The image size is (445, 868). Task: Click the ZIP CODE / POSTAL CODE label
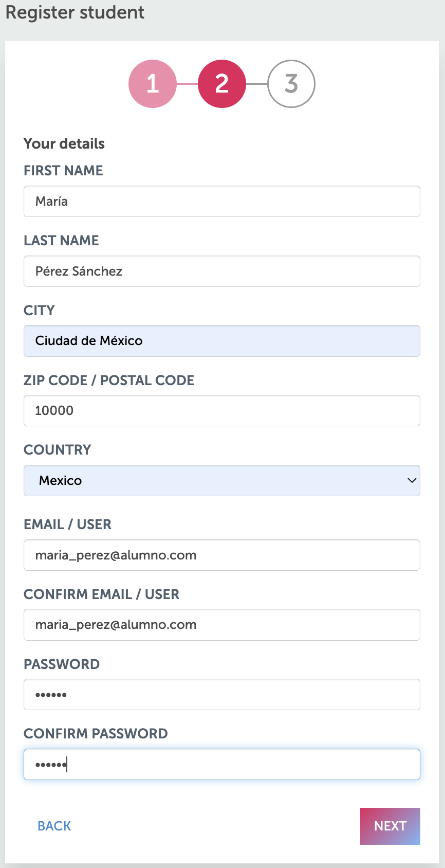point(109,381)
